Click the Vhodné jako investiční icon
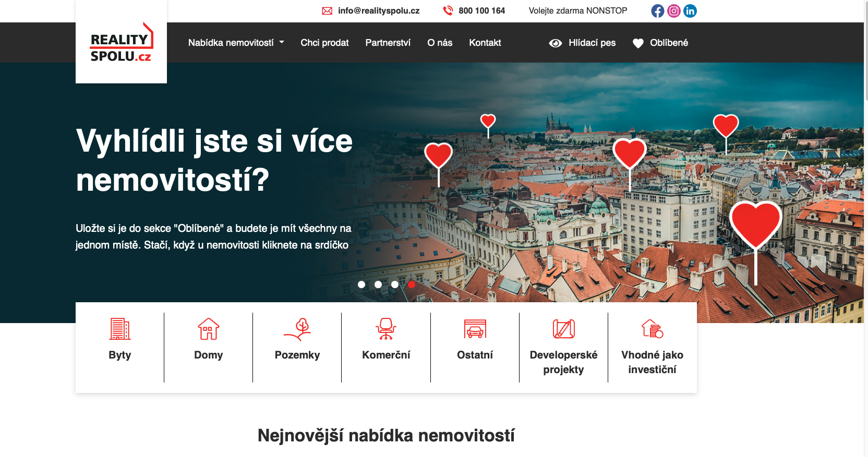The width and height of the screenshot is (868, 457). (652, 329)
